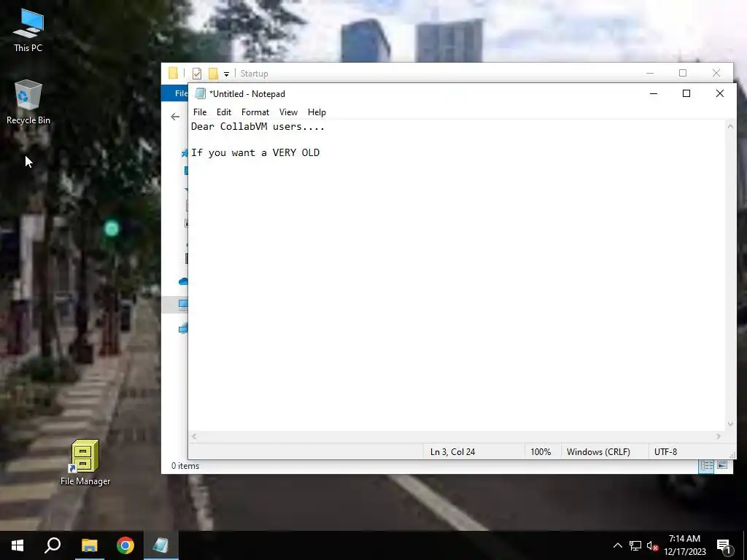Screen dimensions: 747x560
Task: Click the Notepad horizontal scrollbar right arrow
Action: 719,436
